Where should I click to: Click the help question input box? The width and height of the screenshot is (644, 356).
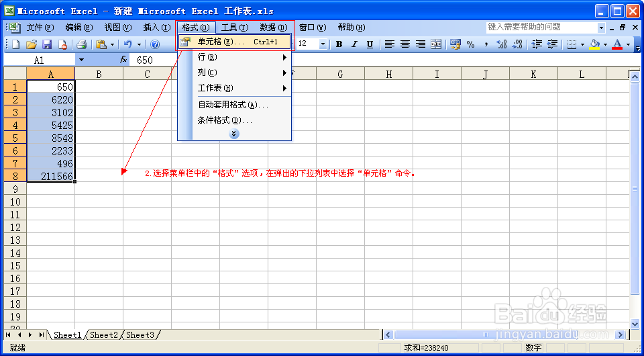tap(542, 28)
